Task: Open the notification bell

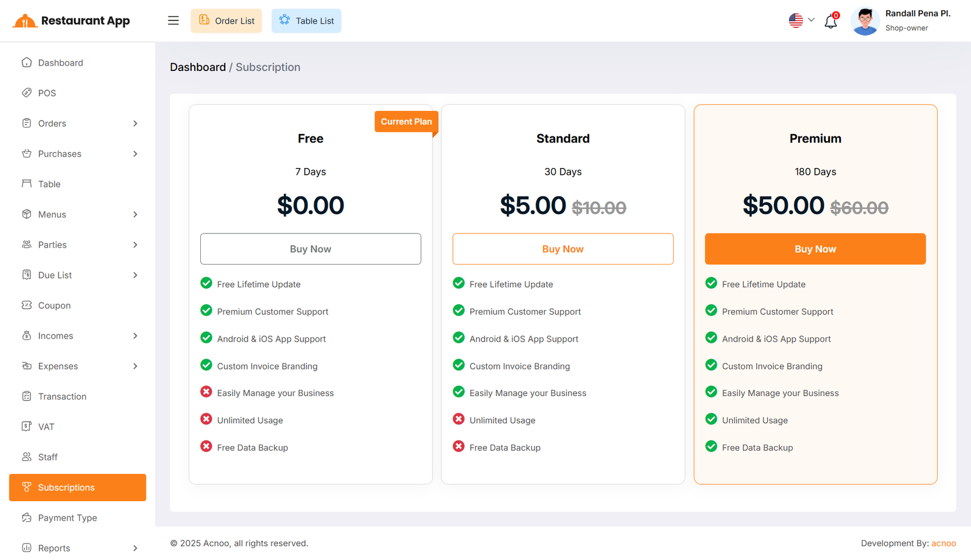Action: tap(831, 22)
